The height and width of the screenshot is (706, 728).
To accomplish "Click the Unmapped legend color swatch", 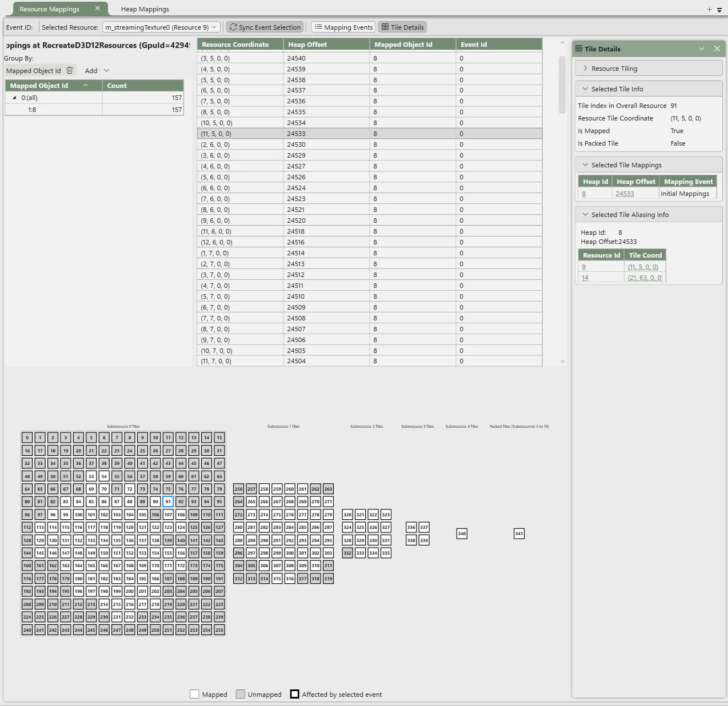I will pyautogui.click(x=241, y=694).
